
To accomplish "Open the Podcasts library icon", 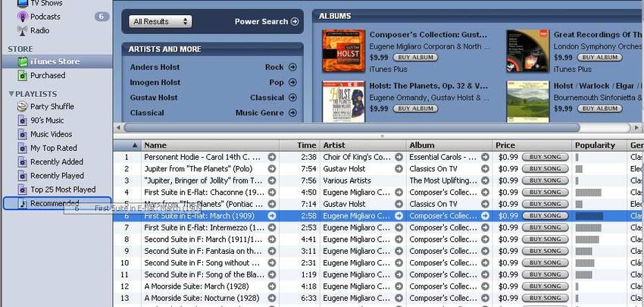I will tap(23, 17).
